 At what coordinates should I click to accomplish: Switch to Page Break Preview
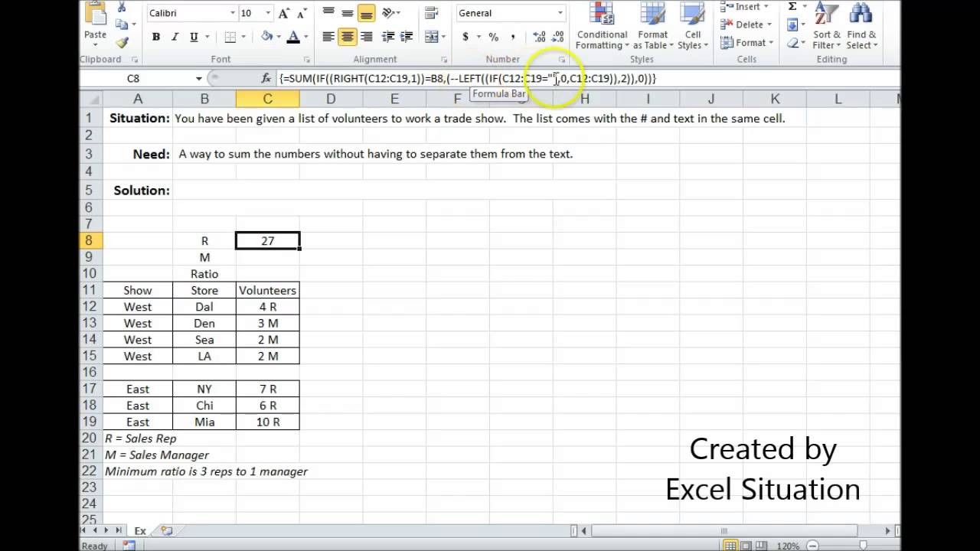pos(761,546)
